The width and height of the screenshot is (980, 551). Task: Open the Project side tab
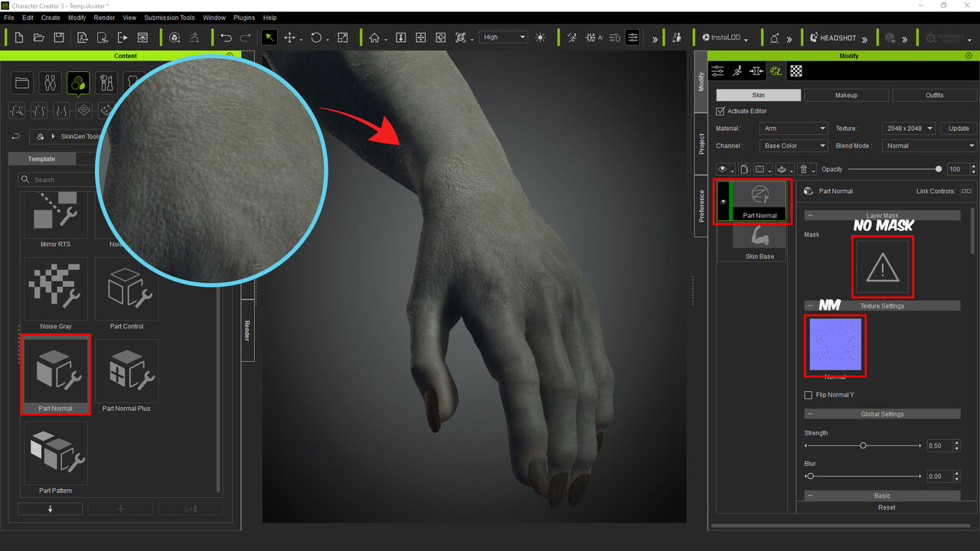[701, 145]
